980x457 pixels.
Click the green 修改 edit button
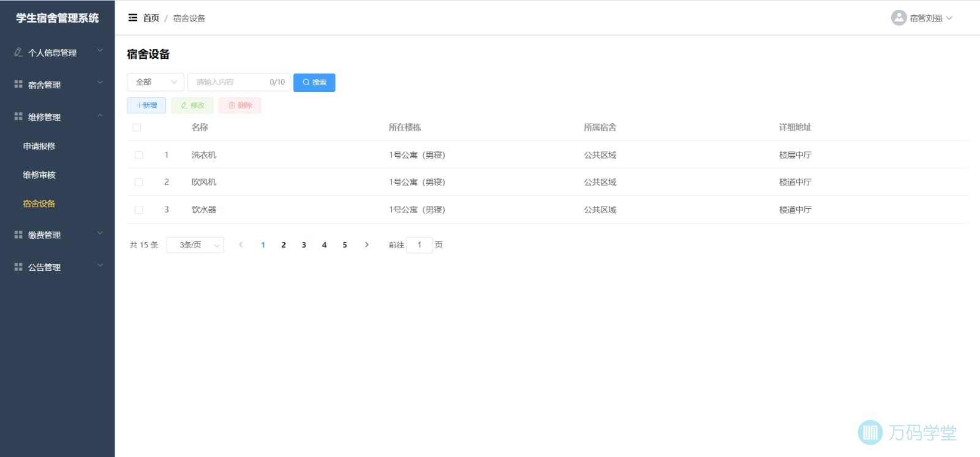(x=192, y=105)
